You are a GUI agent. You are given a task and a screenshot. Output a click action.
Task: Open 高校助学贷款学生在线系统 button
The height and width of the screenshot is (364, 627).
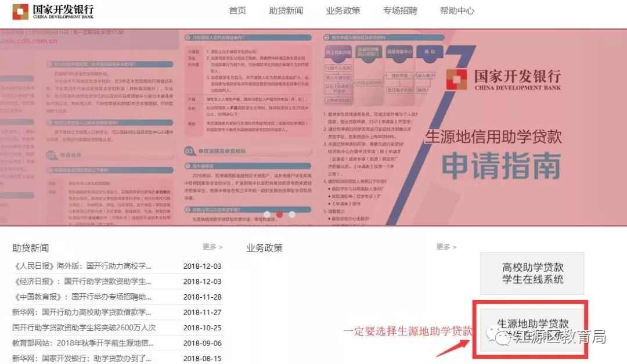click(532, 273)
